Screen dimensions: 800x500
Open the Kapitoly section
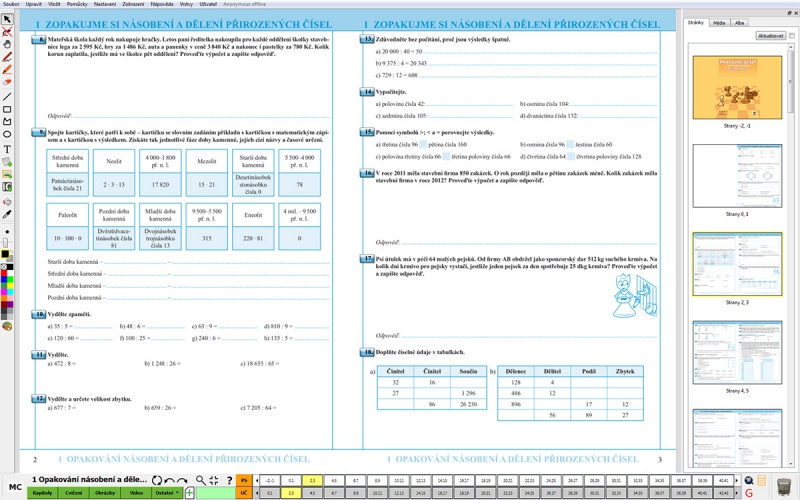42,493
